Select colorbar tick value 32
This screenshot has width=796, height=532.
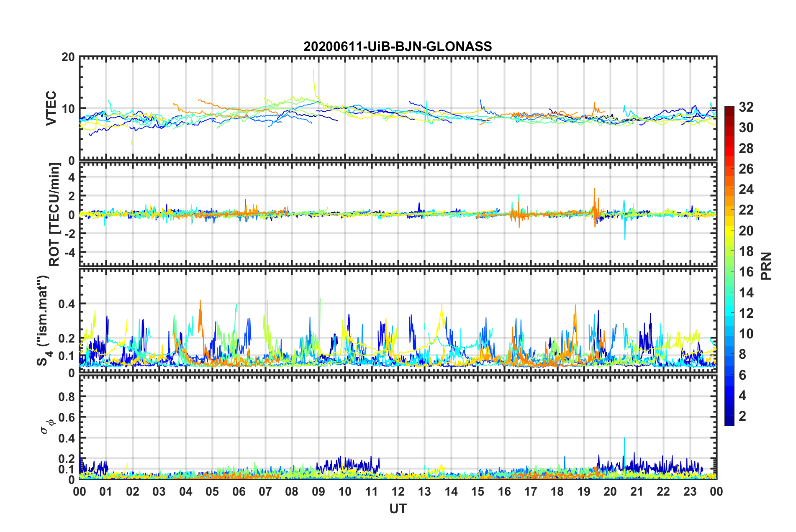pos(746,107)
